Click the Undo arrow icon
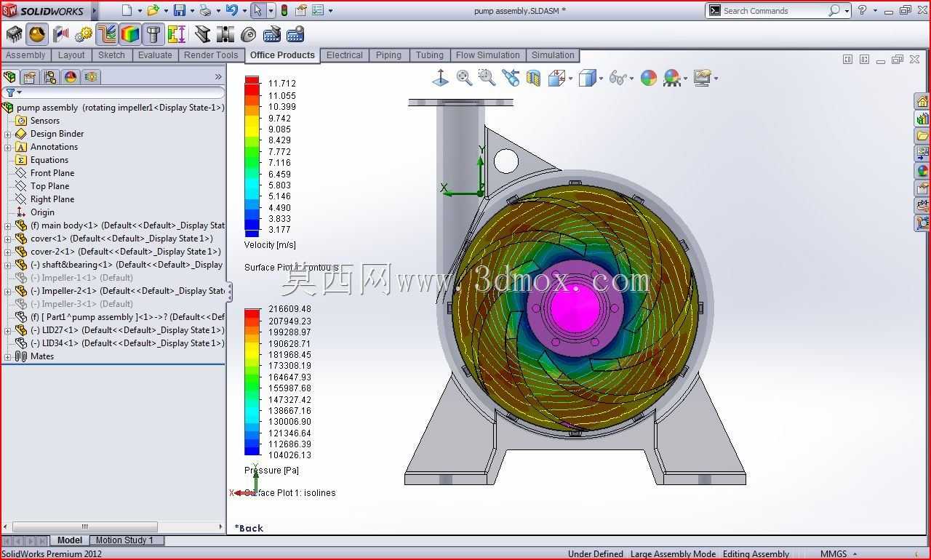The height and width of the screenshot is (560, 931). pyautogui.click(x=231, y=10)
